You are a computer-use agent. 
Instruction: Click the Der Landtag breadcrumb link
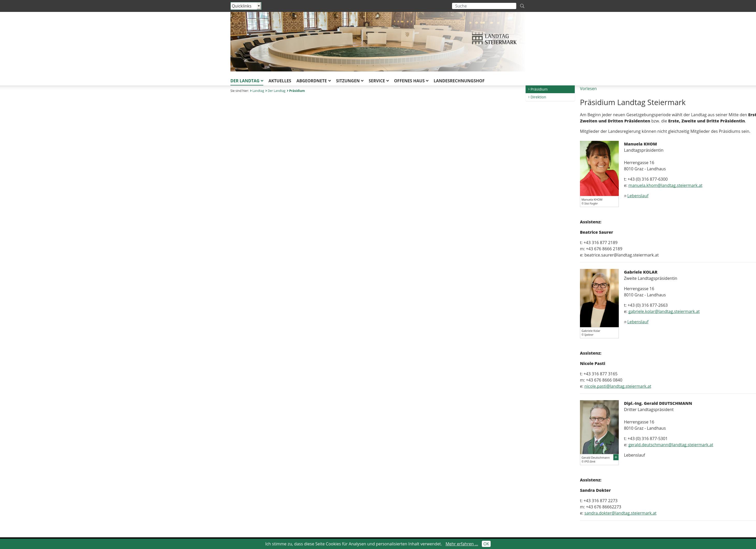[x=276, y=91]
